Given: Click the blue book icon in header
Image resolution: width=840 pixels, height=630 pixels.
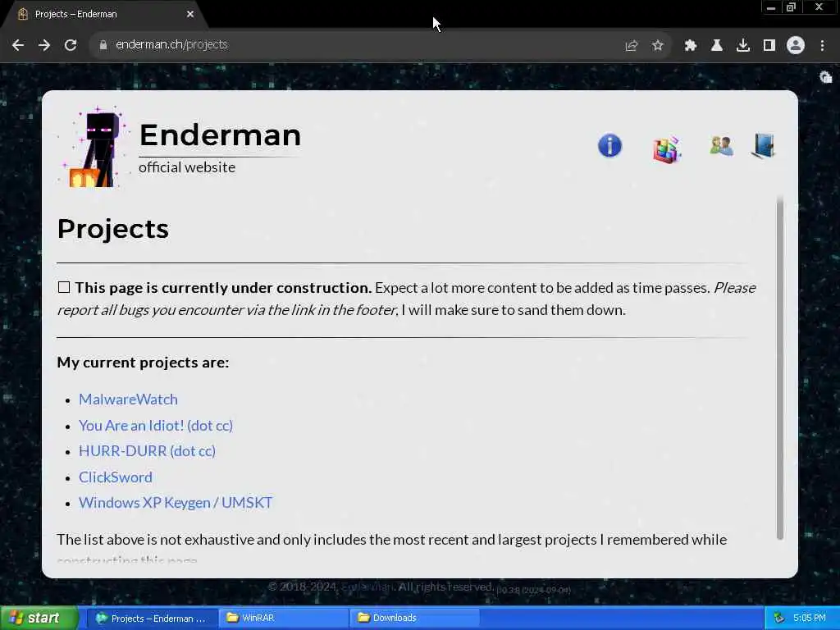Looking at the screenshot, I should click(x=764, y=146).
